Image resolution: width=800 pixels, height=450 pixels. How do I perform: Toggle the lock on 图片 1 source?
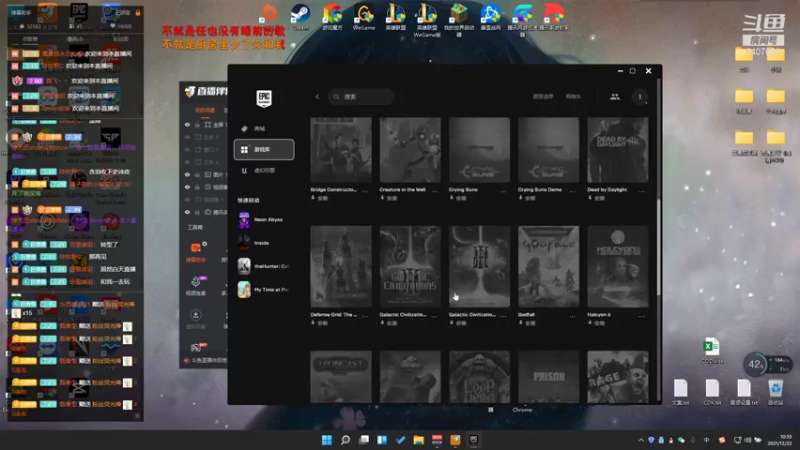pyautogui.click(x=197, y=174)
